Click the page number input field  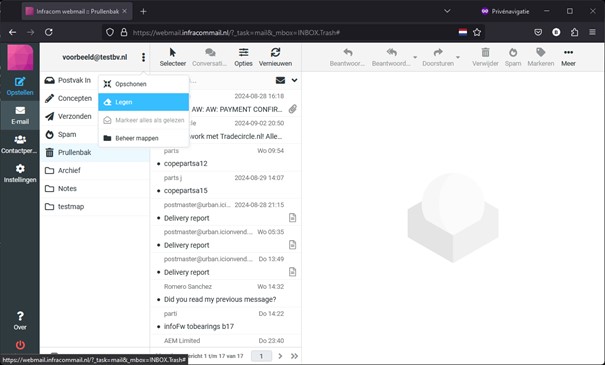[261, 356]
